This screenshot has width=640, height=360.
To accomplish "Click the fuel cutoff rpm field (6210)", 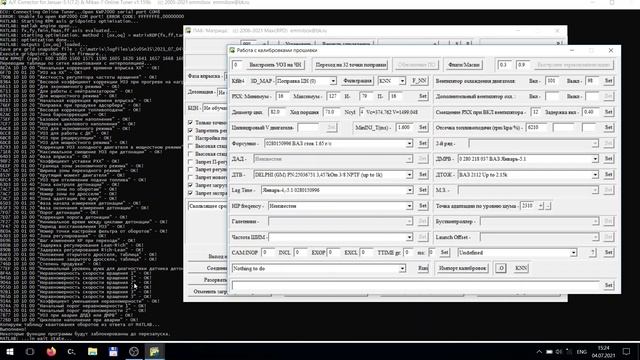I will coord(536,128).
